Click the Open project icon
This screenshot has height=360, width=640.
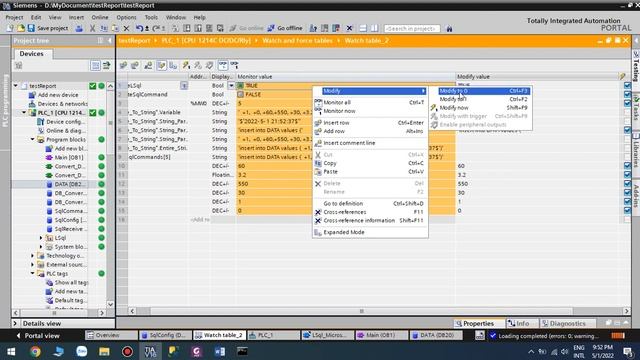click(x=20, y=28)
